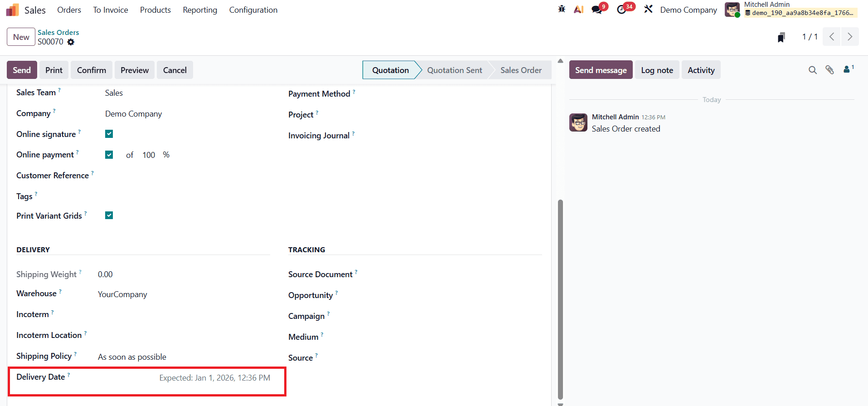Screen dimensions: 868x406
Task: Open the AI assistant icon
Action: pyautogui.click(x=579, y=10)
